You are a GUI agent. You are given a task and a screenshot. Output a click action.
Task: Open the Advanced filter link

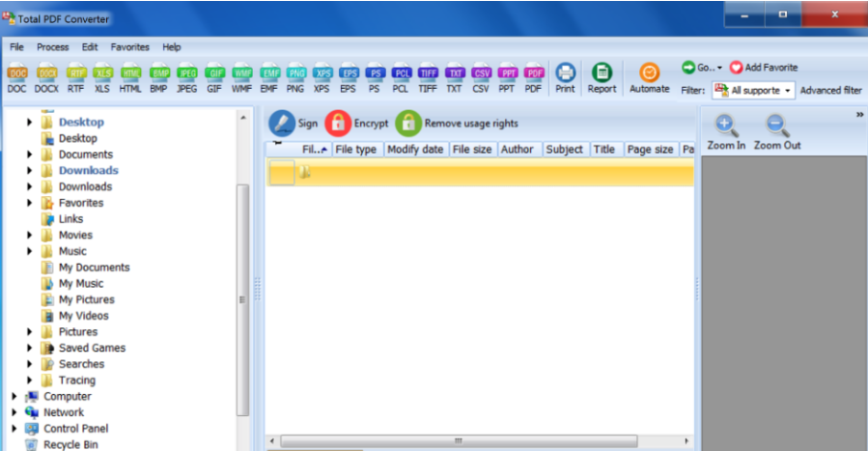point(831,90)
